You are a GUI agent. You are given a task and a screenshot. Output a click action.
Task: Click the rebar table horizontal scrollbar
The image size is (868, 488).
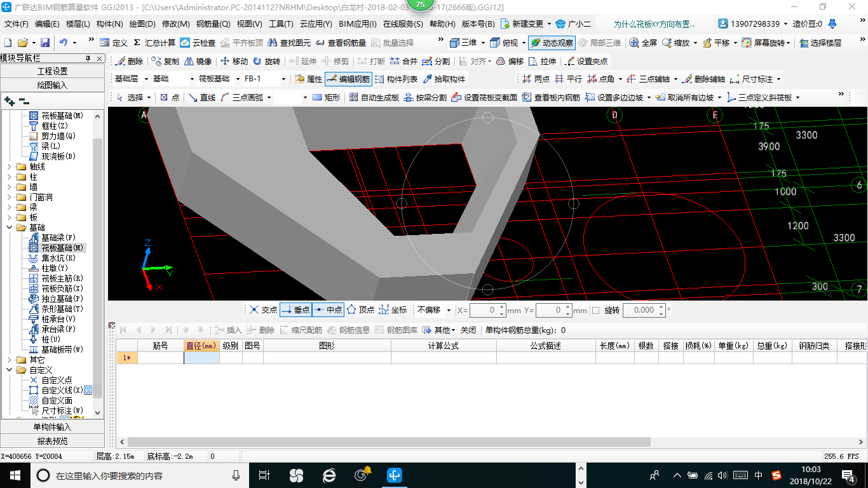tap(389, 442)
